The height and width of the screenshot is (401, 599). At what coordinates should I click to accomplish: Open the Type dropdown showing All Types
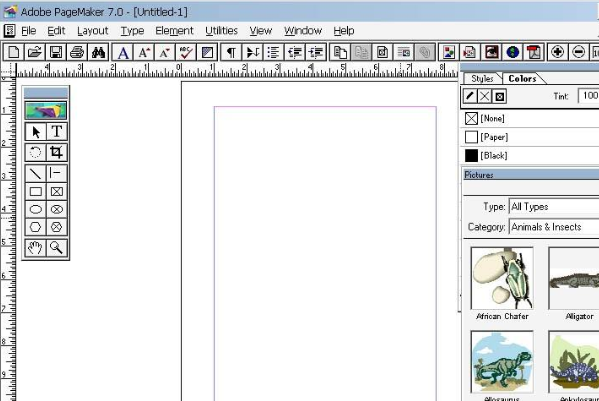554,207
